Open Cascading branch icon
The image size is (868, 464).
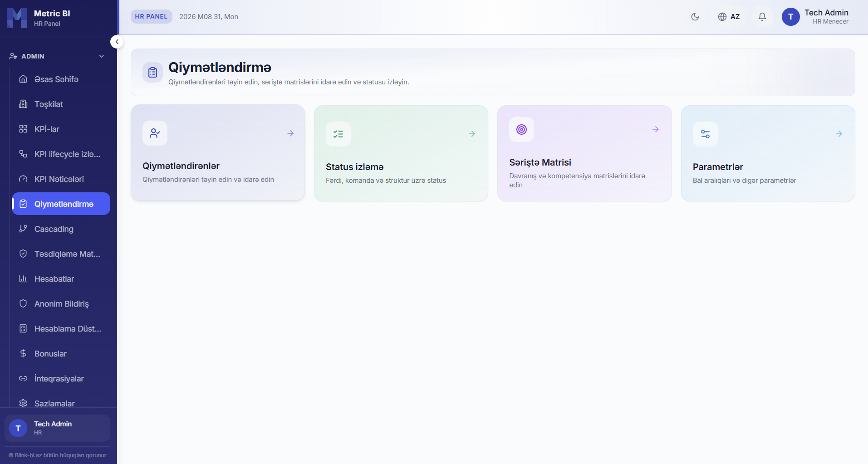23,229
